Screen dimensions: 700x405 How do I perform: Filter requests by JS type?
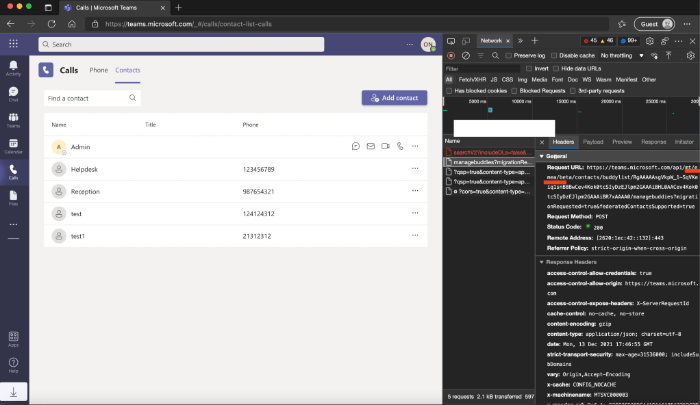(494, 80)
